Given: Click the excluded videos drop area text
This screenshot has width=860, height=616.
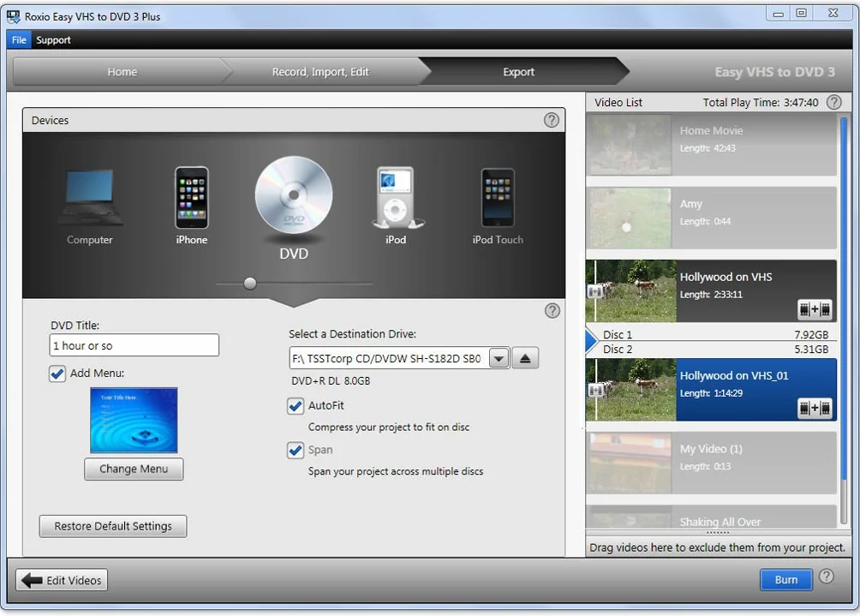Looking at the screenshot, I should pyautogui.click(x=717, y=547).
